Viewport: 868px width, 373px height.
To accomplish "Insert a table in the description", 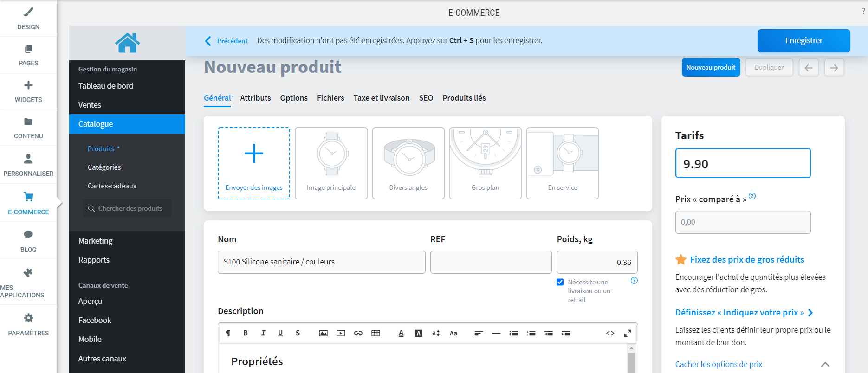I will pos(376,333).
